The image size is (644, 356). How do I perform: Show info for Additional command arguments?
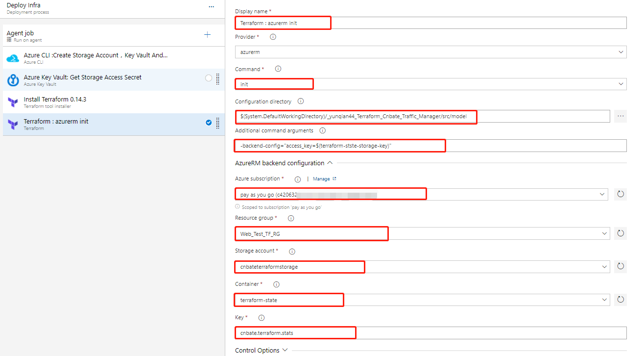click(x=322, y=130)
